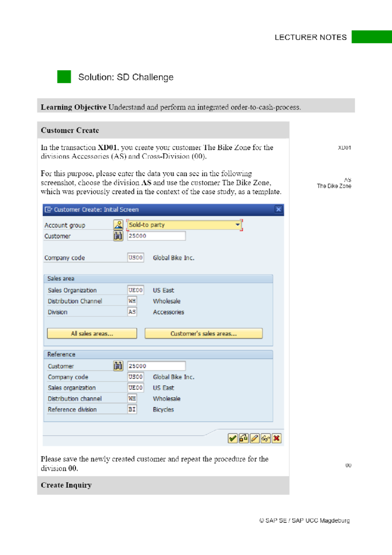
Task: Click the pencil edit icon
Action: pyautogui.click(x=255, y=438)
